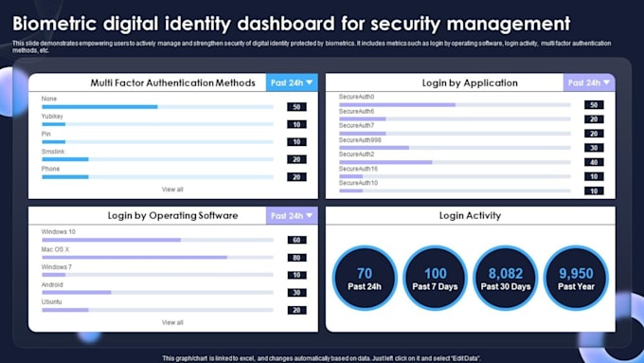Select the 9,950 Past Year login circle
The width and height of the screenshot is (644, 363).
coord(576,279)
